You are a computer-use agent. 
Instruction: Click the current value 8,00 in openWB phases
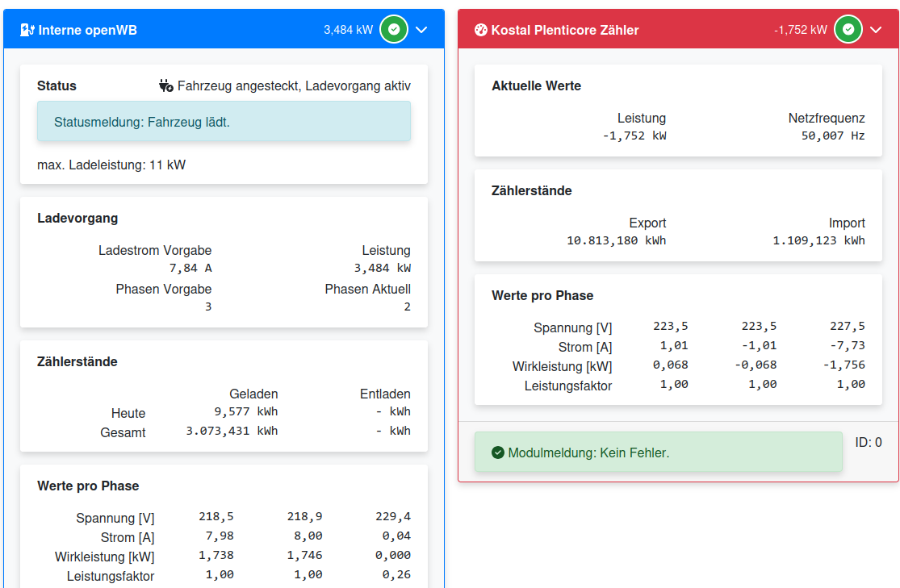[308, 536]
